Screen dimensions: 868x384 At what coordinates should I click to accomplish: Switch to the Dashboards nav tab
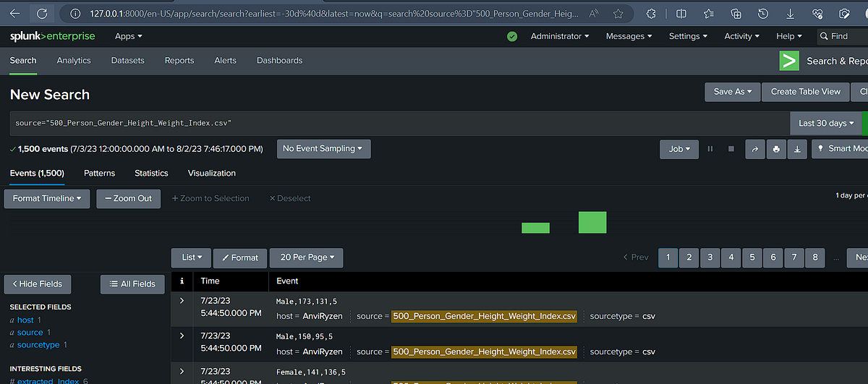[279, 61]
